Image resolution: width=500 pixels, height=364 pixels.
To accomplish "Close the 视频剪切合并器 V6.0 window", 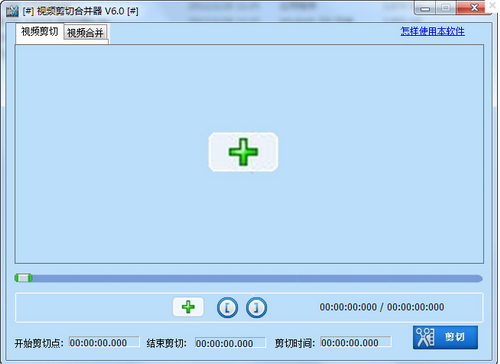I will pyautogui.click(x=474, y=8).
